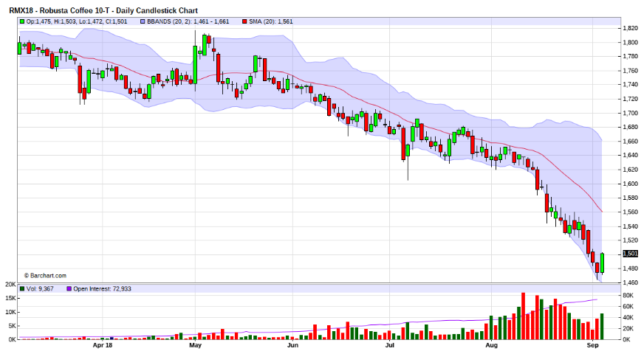The width and height of the screenshot is (644, 354).
Task: Click the 1,580 price axis label
Action: (631, 198)
